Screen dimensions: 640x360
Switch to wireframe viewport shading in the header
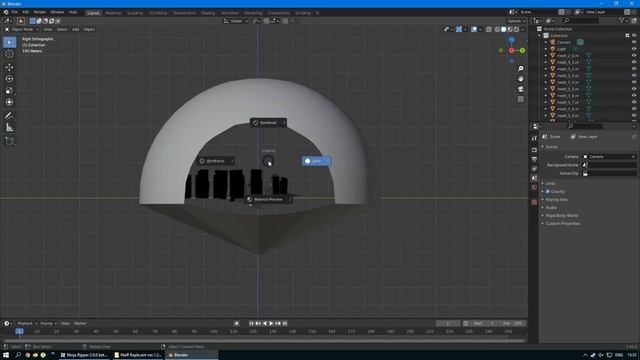click(497, 29)
